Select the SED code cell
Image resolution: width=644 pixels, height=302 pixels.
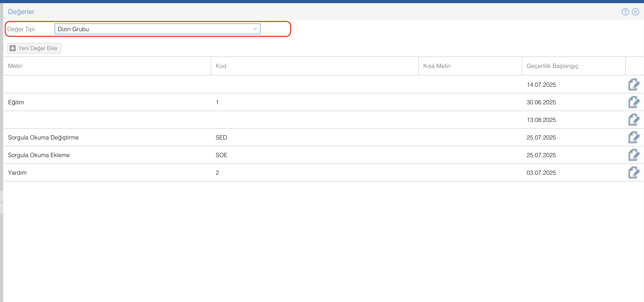(x=221, y=137)
